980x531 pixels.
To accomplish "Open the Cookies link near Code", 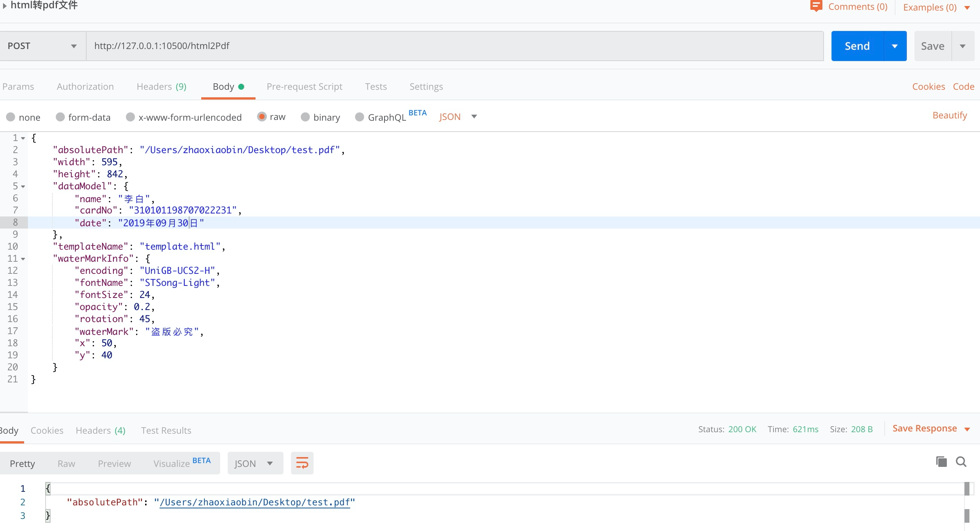I will click(x=928, y=86).
